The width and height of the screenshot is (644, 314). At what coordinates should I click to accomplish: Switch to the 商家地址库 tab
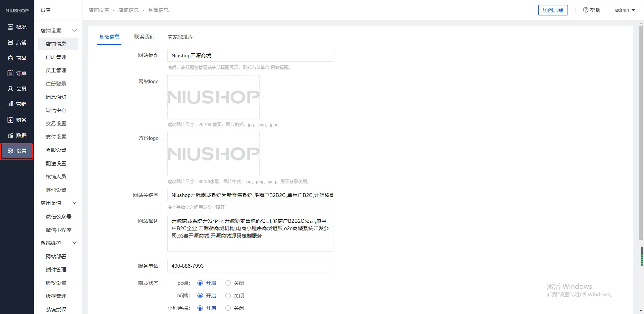[180, 37]
